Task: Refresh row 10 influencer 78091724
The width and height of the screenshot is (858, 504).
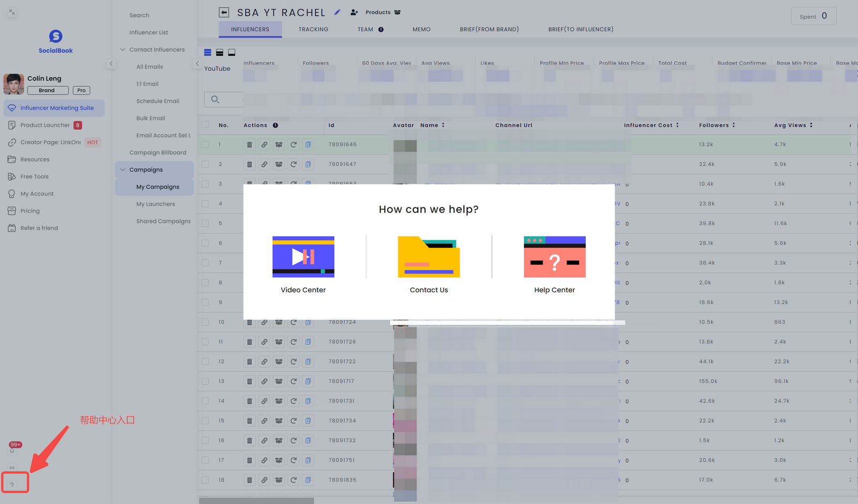Action: point(293,322)
